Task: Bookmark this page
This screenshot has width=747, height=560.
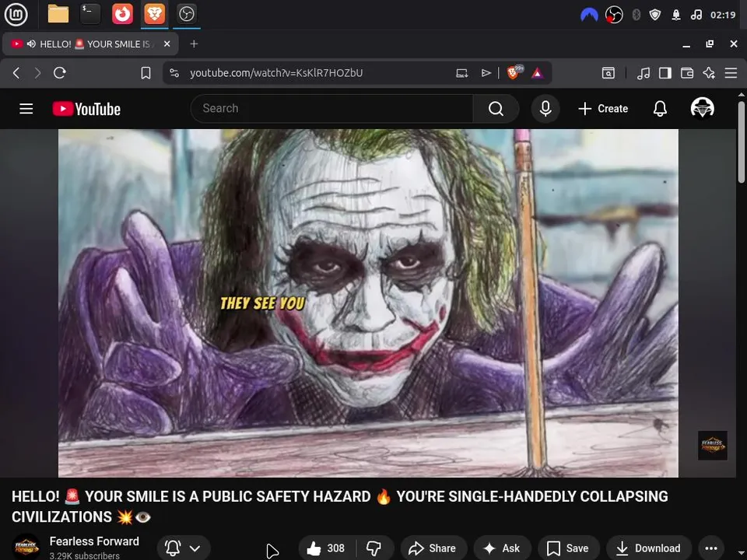Action: tap(146, 73)
